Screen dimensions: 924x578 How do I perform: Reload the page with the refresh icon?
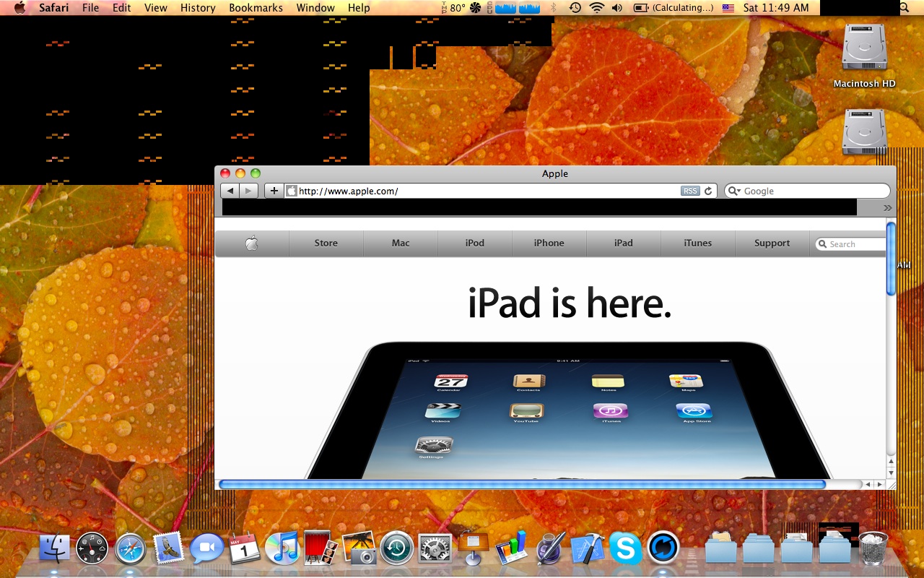click(x=709, y=191)
